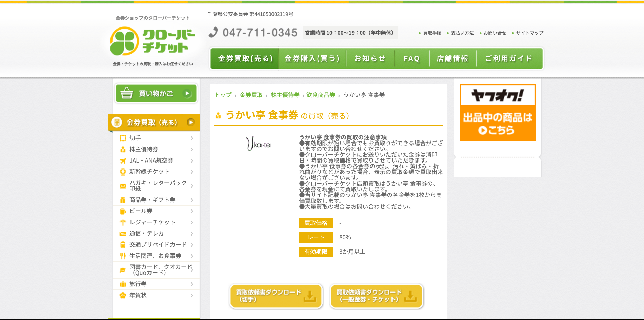Click the fork and knife icon for 生活関連
Screen dimensions: 644x320
tap(123, 256)
